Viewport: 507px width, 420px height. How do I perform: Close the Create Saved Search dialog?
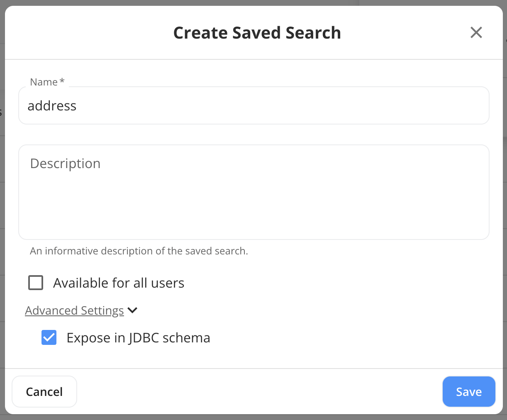(476, 32)
